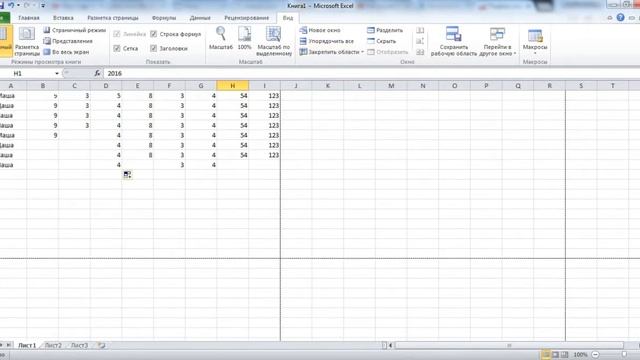Click the horizontal scrollbar thumb
Viewport: 640px width, 360px height.
click(509, 345)
